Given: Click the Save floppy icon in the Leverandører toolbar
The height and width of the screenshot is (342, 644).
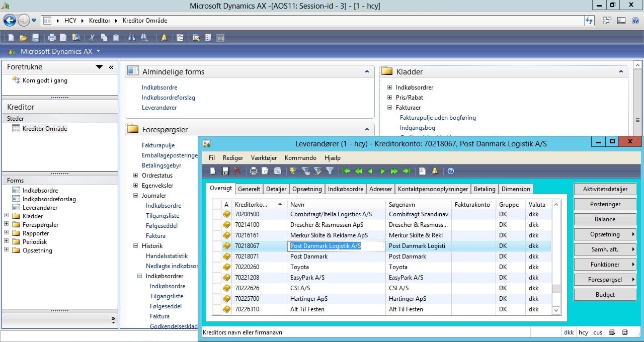Looking at the screenshot, I should [225, 171].
